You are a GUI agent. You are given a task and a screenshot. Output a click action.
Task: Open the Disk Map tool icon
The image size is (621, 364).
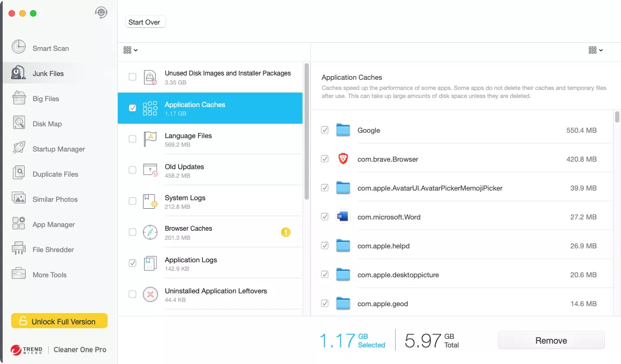pyautogui.click(x=19, y=123)
